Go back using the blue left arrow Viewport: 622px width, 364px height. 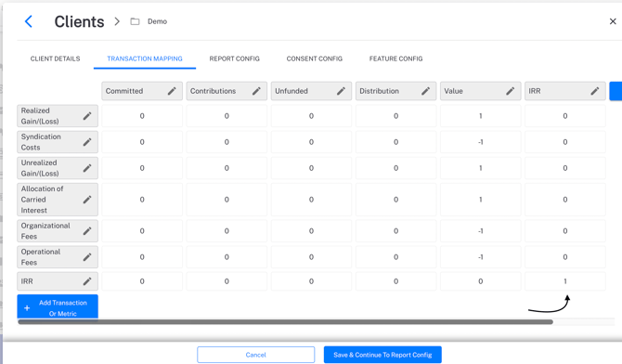click(29, 21)
